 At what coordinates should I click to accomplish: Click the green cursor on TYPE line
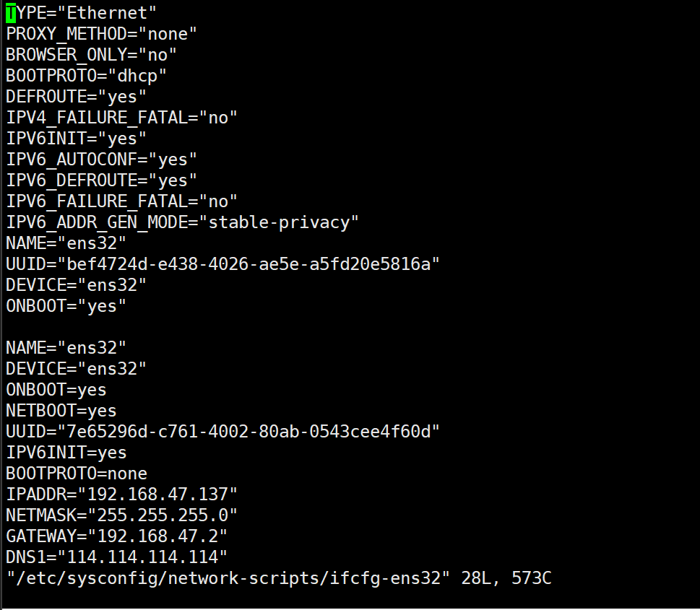pyautogui.click(x=11, y=13)
